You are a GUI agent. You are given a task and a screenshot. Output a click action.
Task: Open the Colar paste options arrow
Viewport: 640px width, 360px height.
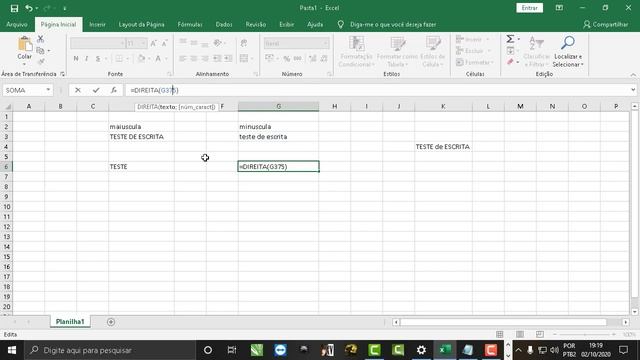click(24, 64)
